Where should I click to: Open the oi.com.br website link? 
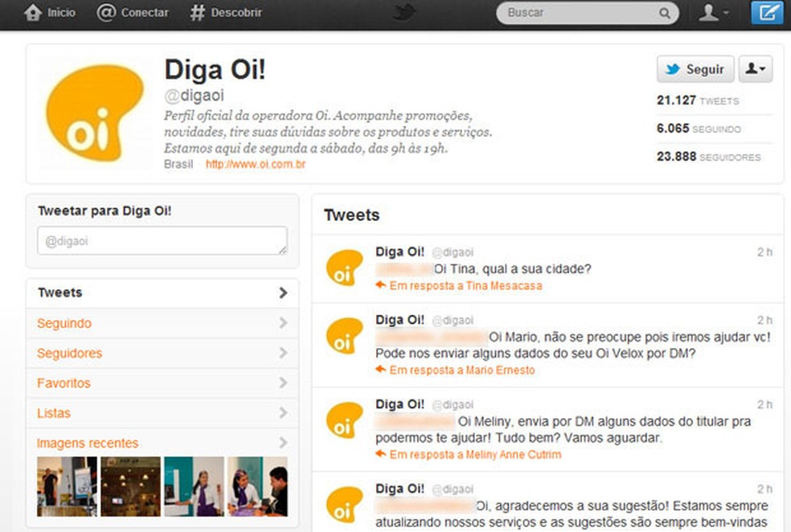pyautogui.click(x=254, y=164)
